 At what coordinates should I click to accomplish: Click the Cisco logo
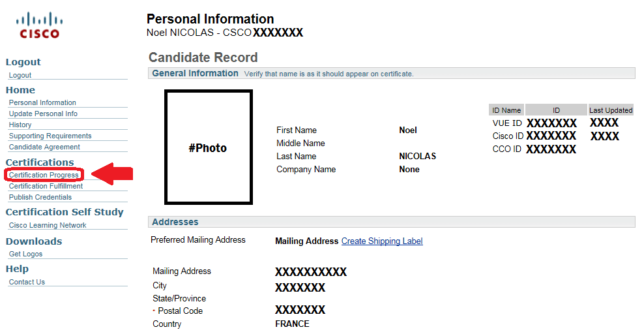[39, 25]
